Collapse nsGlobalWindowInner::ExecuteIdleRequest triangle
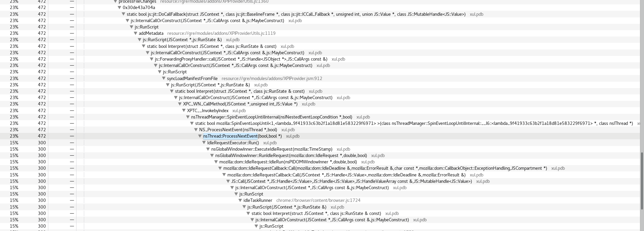The width and height of the screenshot is (644, 231). tap(208, 149)
